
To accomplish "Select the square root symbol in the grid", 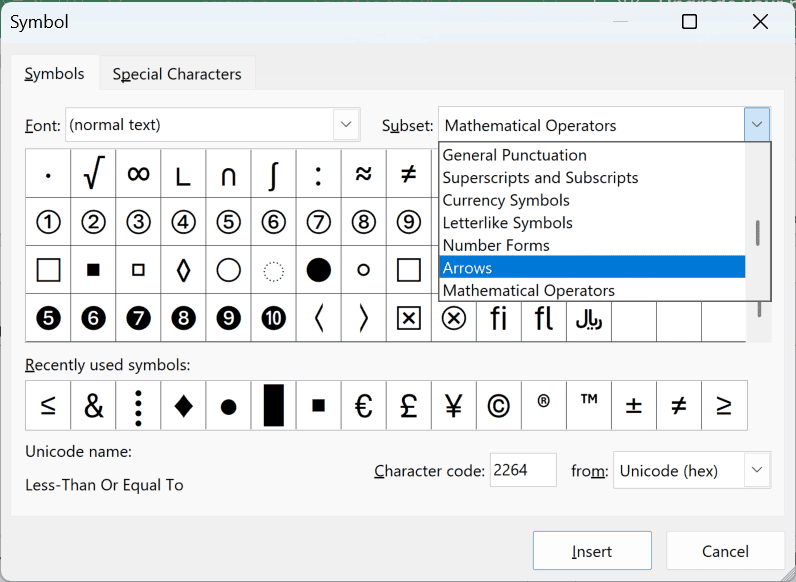I will [93, 174].
